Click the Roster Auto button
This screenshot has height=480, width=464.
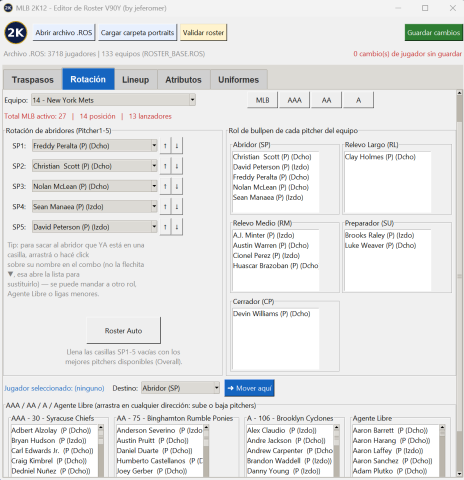(x=124, y=330)
